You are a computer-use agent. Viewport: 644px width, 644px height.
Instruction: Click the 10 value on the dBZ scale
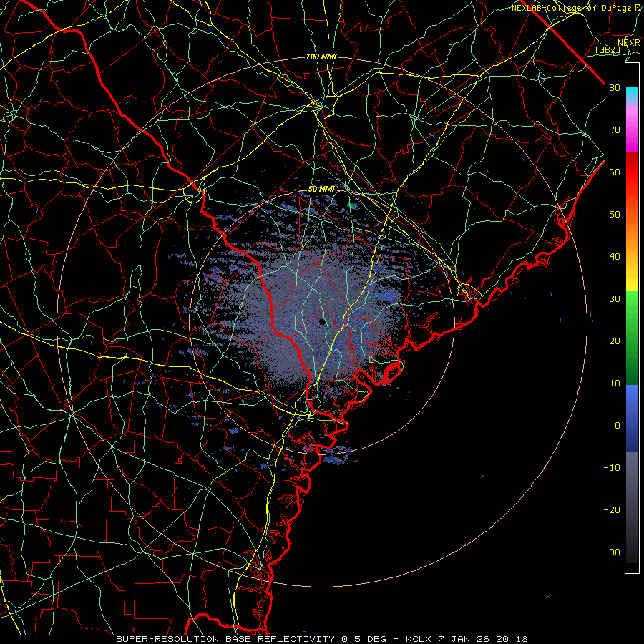coord(615,384)
